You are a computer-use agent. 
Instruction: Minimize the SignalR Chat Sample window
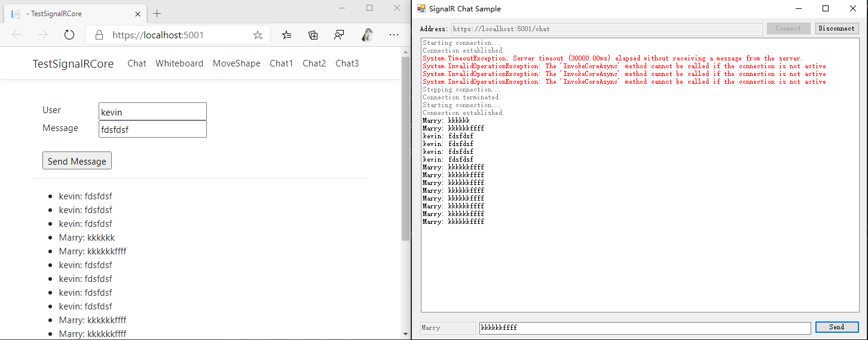click(x=798, y=8)
